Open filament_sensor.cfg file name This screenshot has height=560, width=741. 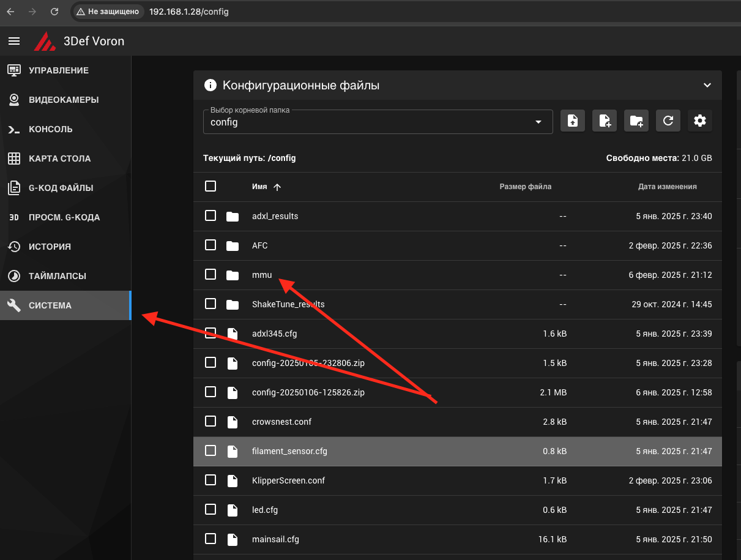click(289, 451)
